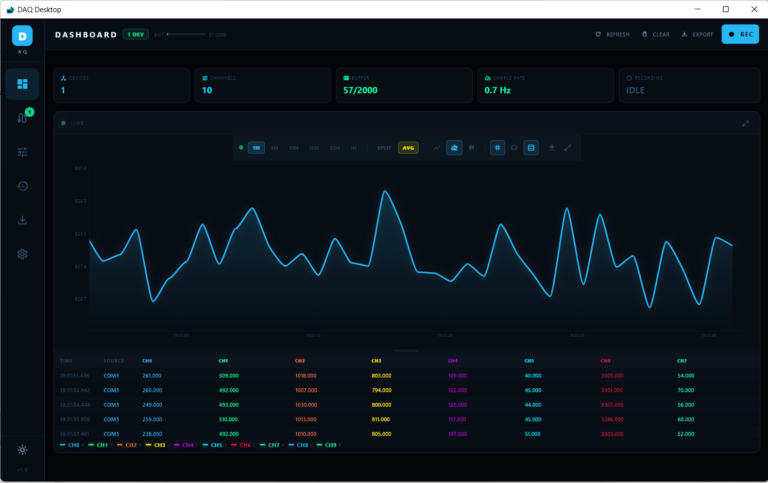The width and height of the screenshot is (768, 483).
Task: Open the download sidebar icon
Action: click(x=22, y=220)
